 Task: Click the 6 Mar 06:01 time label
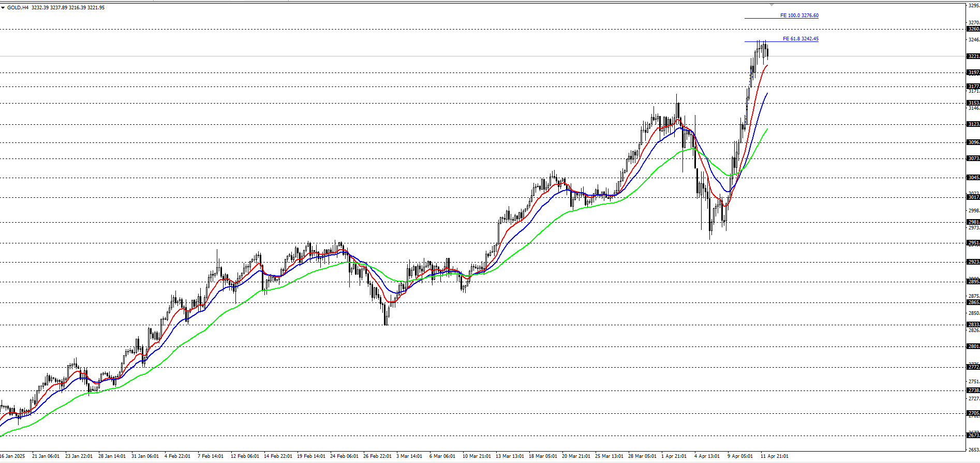[x=442, y=456]
